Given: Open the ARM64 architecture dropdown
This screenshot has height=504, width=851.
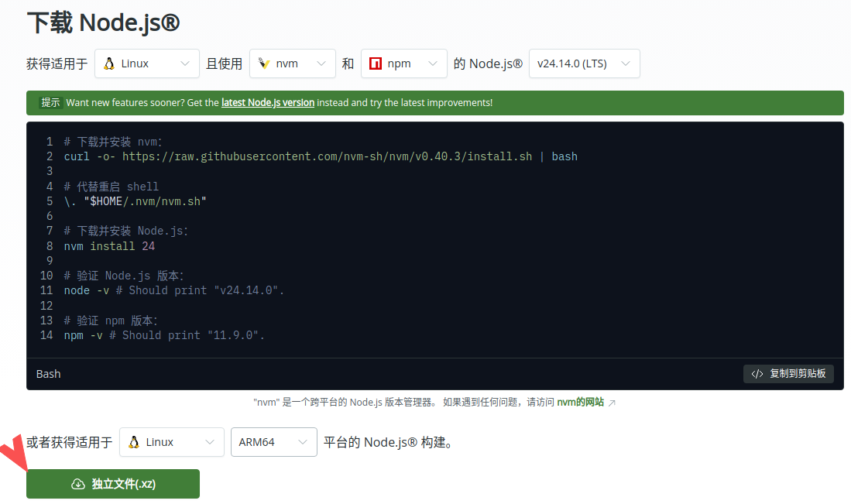Looking at the screenshot, I should (273, 442).
